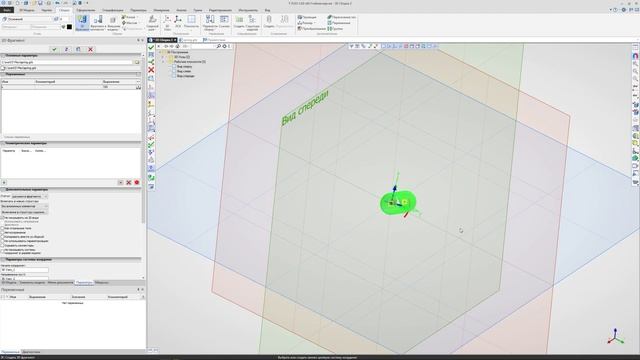Cancel the 3D Фрагмент command with red X
The image size is (640, 360).
click(x=91, y=49)
